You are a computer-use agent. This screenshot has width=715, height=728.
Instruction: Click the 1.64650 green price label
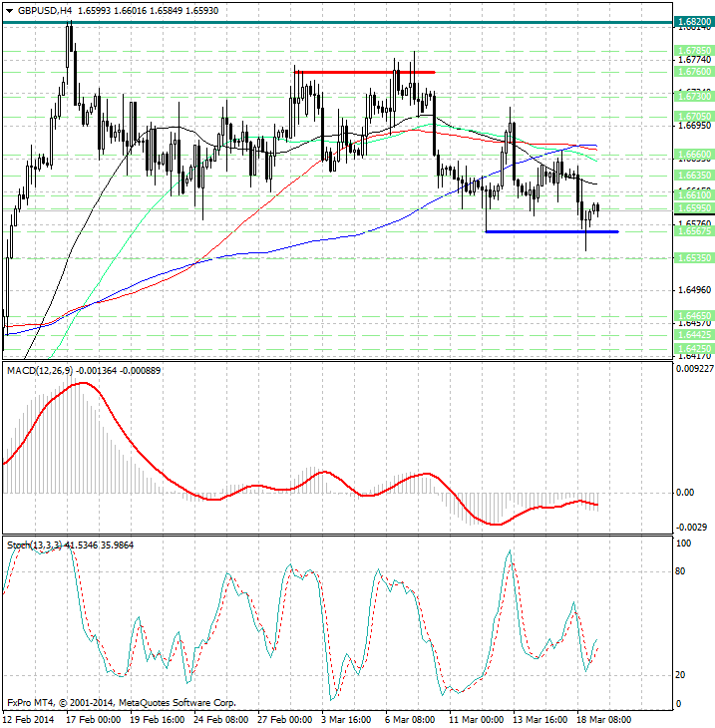pyautogui.click(x=692, y=315)
